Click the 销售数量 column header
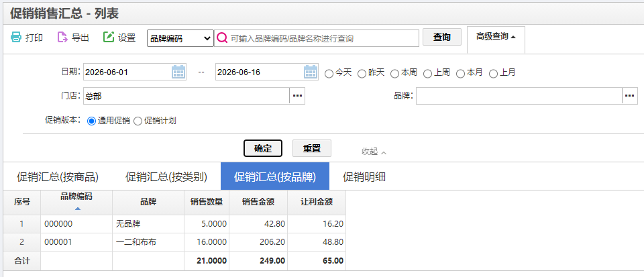 pyautogui.click(x=207, y=202)
